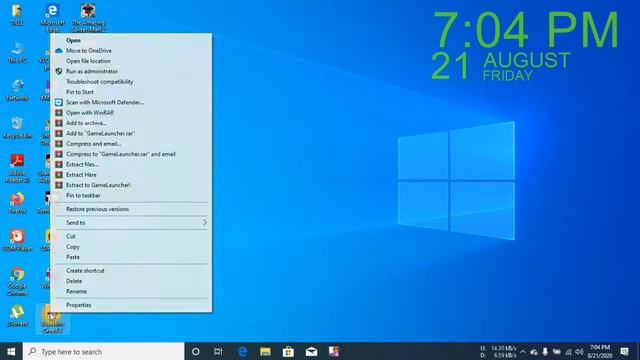Viewport: 640px width, 360px height.
Task: Open the Mail app on the taskbar
Action: pos(311,351)
